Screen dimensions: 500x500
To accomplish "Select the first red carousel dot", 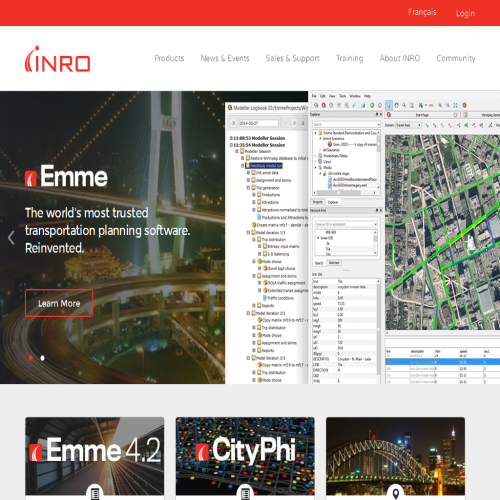I will pos(31,358).
